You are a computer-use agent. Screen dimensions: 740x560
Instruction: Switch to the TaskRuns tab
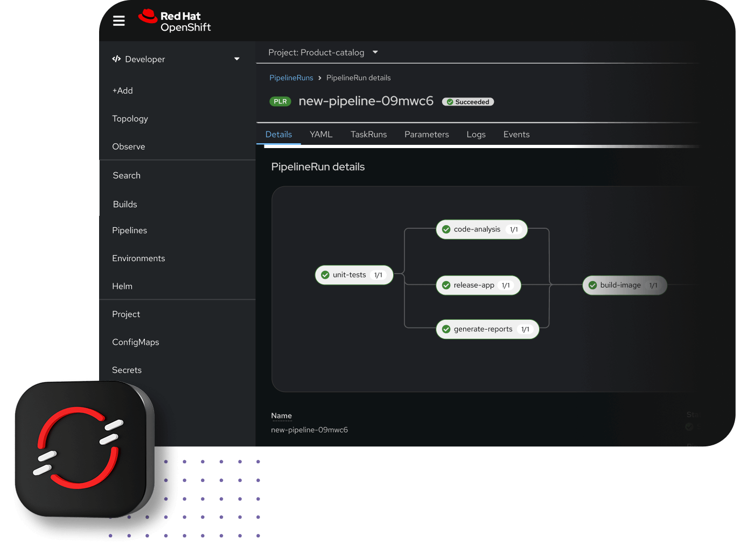pyautogui.click(x=368, y=135)
